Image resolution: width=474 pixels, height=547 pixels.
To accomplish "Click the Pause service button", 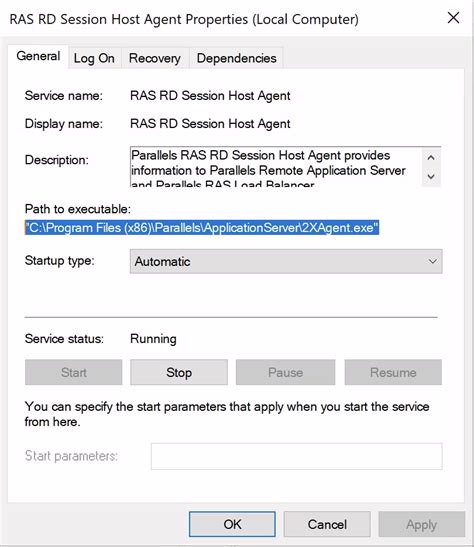I will 285,373.
